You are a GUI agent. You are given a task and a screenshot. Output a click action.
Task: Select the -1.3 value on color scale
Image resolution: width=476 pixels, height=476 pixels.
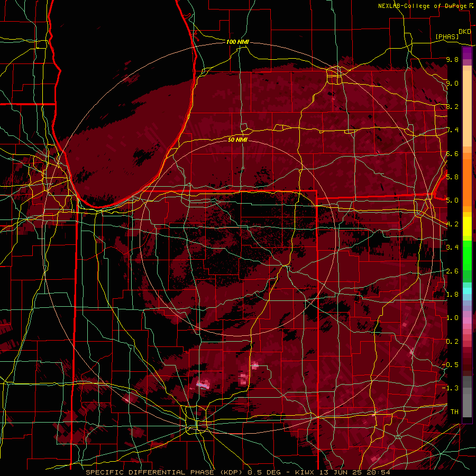pyautogui.click(x=451, y=388)
